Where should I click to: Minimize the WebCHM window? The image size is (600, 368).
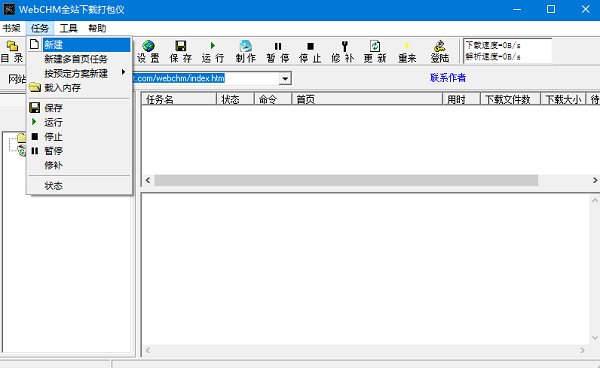point(517,10)
